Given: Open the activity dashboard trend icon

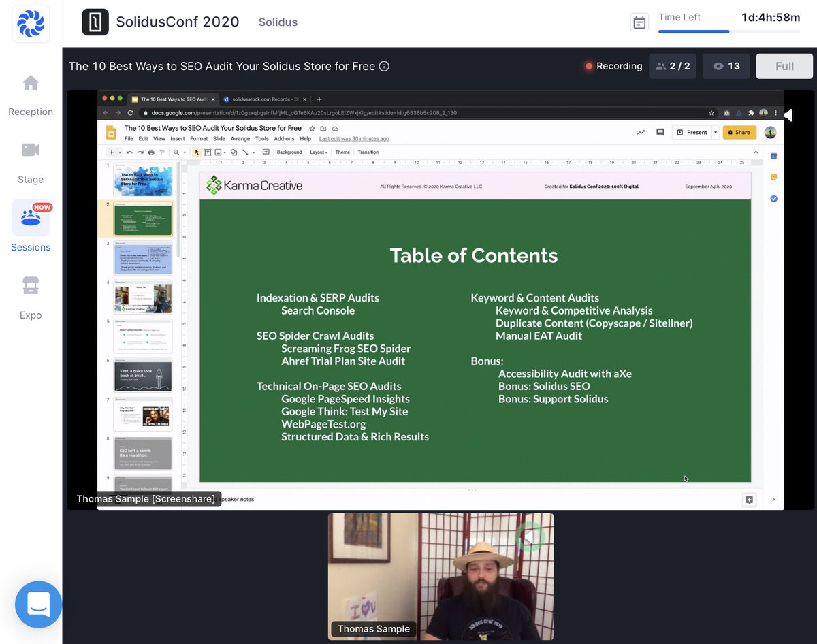Looking at the screenshot, I should click(x=641, y=132).
